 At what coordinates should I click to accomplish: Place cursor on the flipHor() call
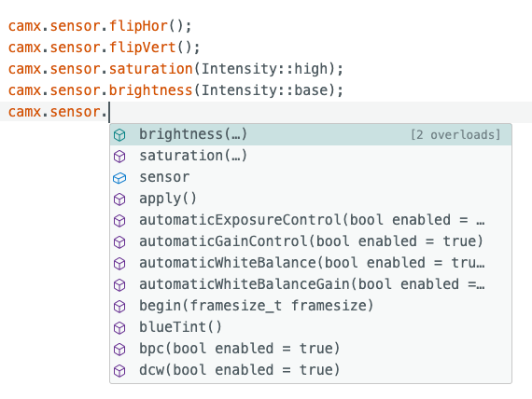click(138, 26)
